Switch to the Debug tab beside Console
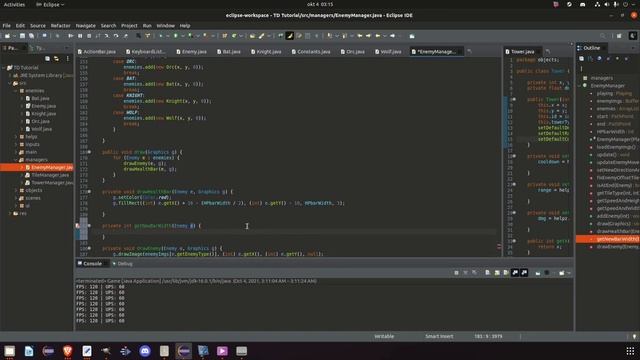The width and height of the screenshot is (640, 360). tap(122, 264)
